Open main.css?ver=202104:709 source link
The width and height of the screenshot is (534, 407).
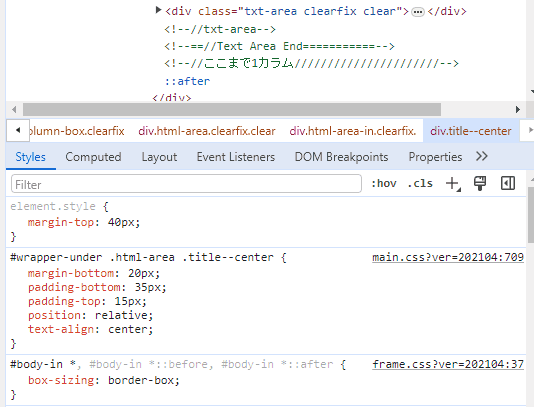point(448,257)
